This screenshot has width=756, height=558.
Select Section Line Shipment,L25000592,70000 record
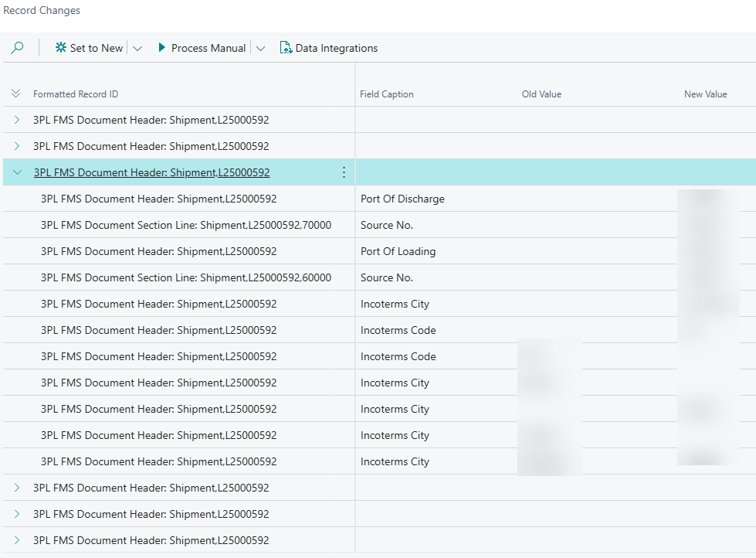coord(186,225)
